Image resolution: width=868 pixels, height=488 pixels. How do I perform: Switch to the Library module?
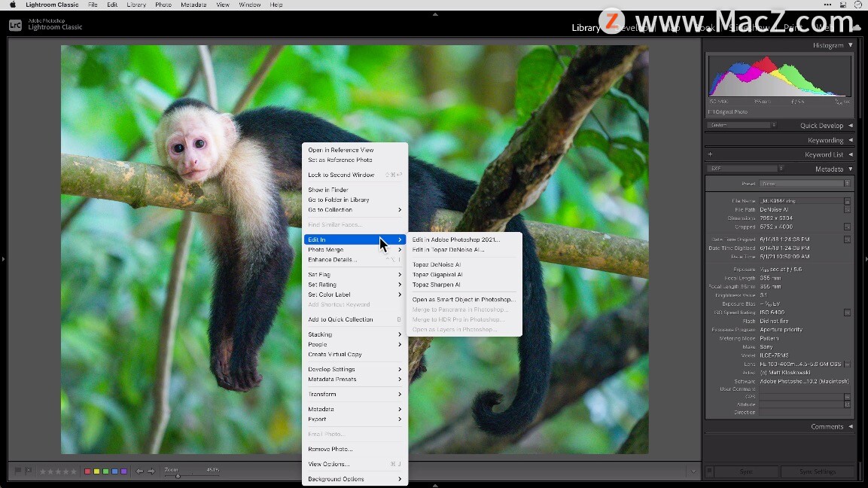(586, 28)
